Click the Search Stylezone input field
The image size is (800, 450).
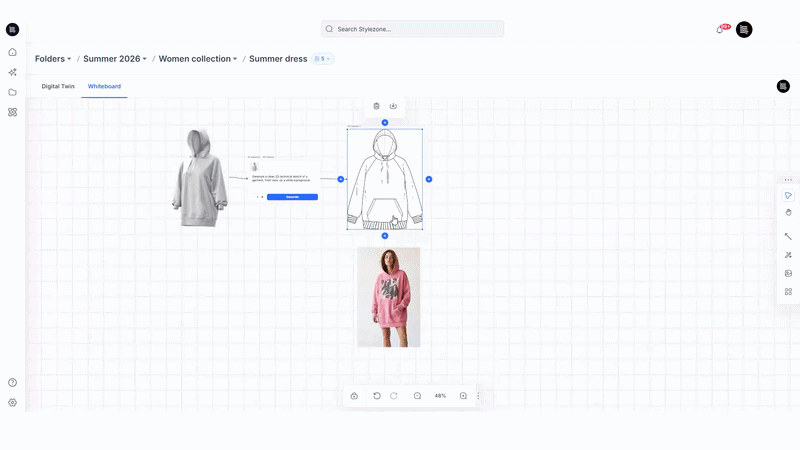412,29
